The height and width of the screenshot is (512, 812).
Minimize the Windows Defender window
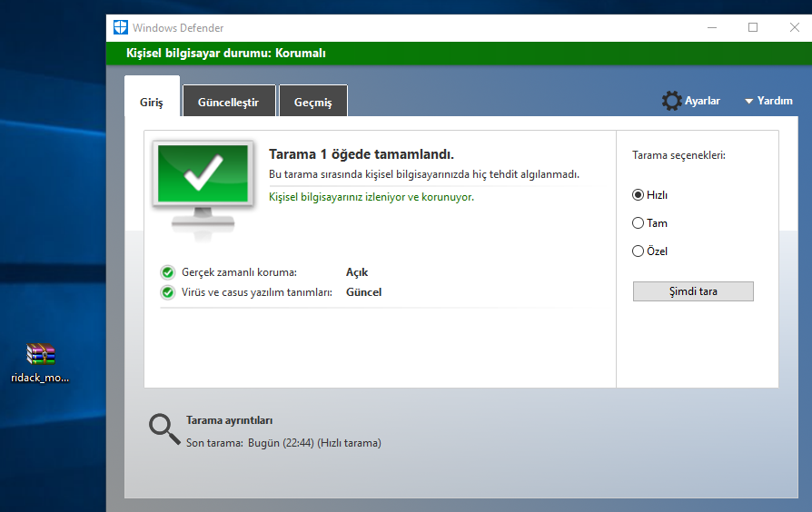tap(712, 27)
